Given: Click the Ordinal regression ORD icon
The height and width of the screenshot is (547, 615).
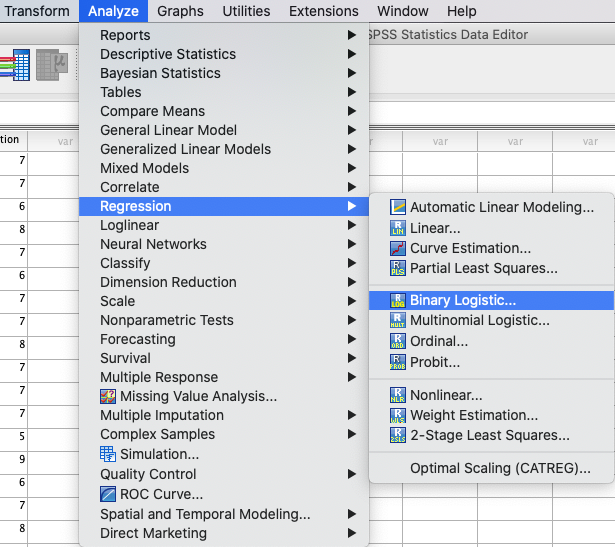Looking at the screenshot, I should point(398,341).
